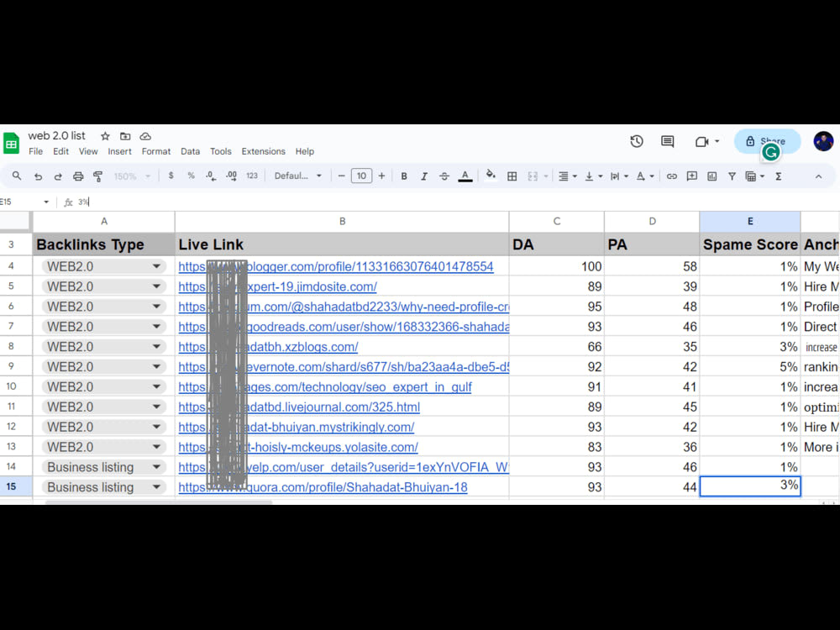Toggle strikethrough formatting
This screenshot has width=840, height=630.
(444, 176)
